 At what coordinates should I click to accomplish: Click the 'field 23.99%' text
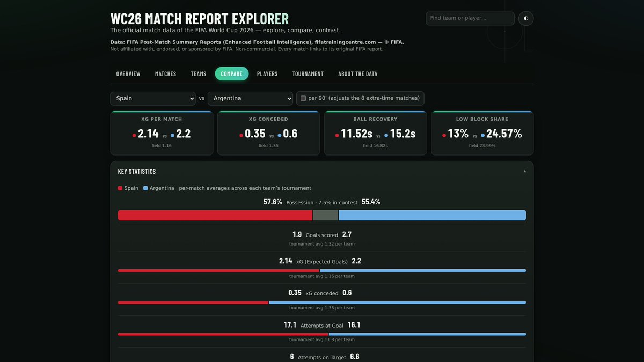coord(482,146)
